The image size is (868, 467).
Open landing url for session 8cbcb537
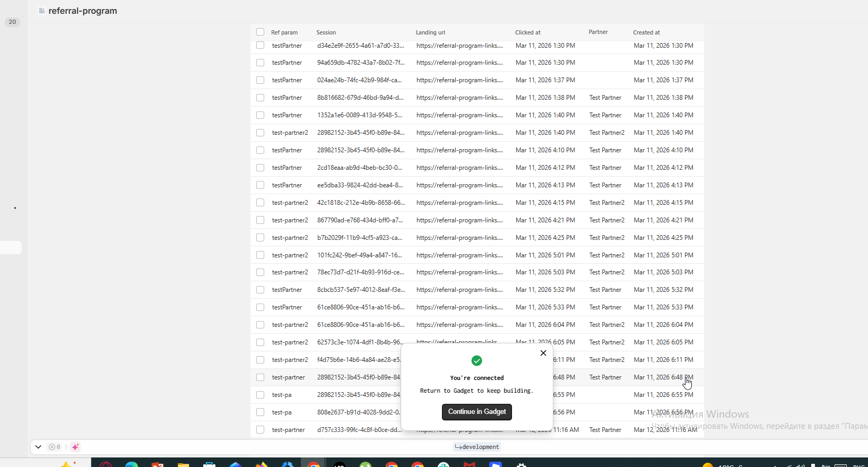(460, 290)
